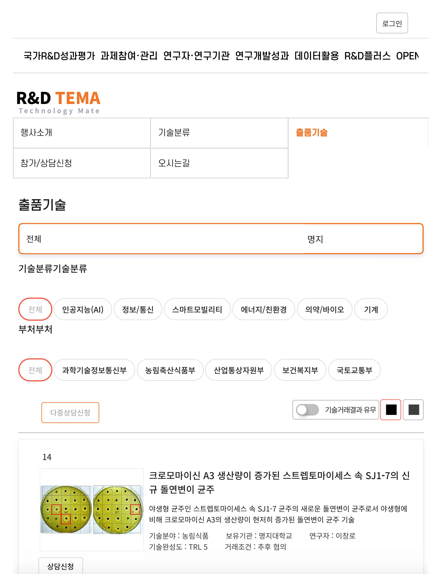This screenshot has height=574, width=436.
Task: Filter by 의약/바이오 category
Action: coord(325,310)
